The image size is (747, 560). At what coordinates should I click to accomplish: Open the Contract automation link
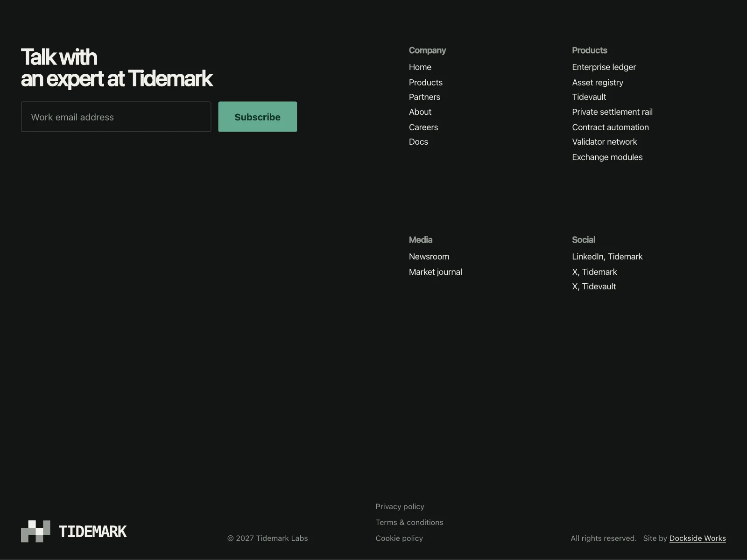pos(610,127)
